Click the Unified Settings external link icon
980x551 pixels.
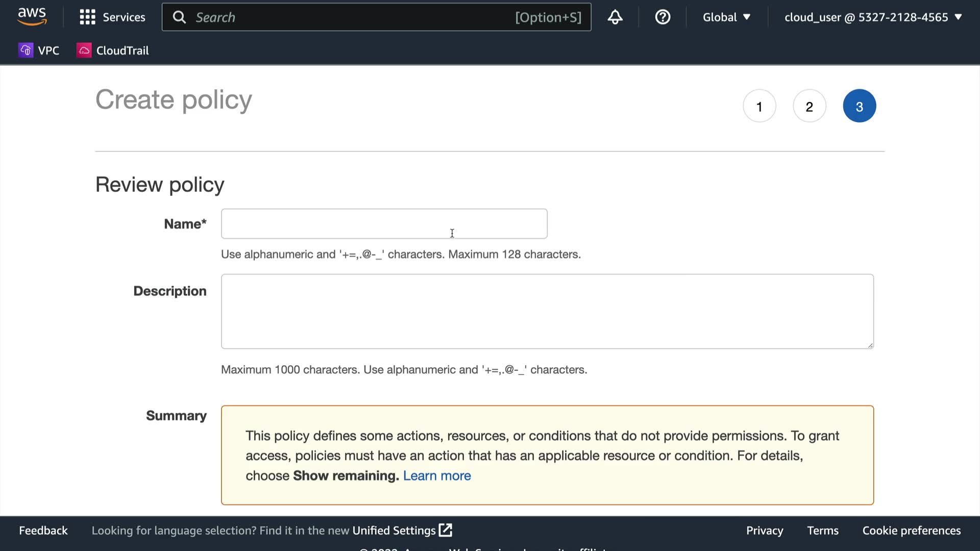(446, 530)
